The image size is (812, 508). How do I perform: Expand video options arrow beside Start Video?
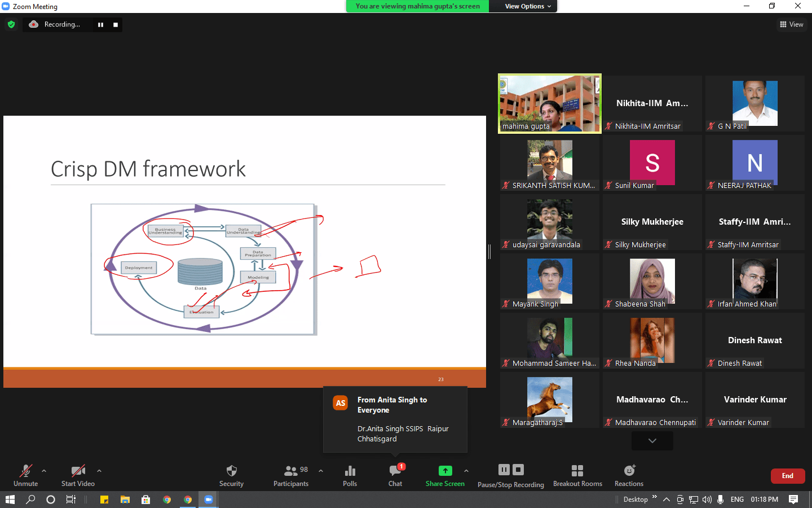coord(99,470)
